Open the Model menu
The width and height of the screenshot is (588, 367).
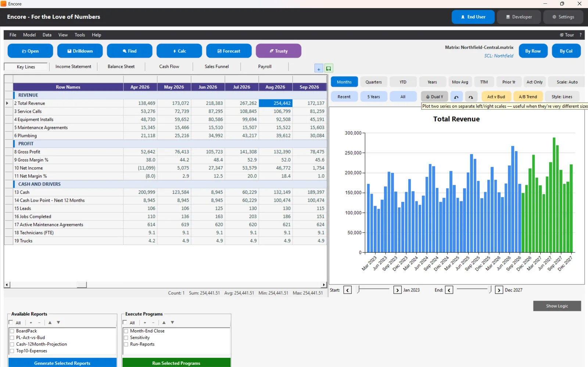(29, 35)
